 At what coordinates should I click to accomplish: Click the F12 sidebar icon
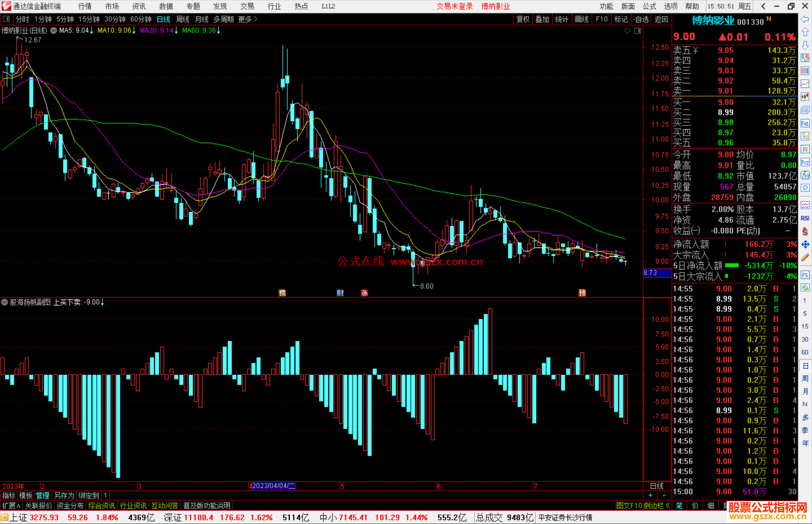pyautogui.click(x=805, y=162)
